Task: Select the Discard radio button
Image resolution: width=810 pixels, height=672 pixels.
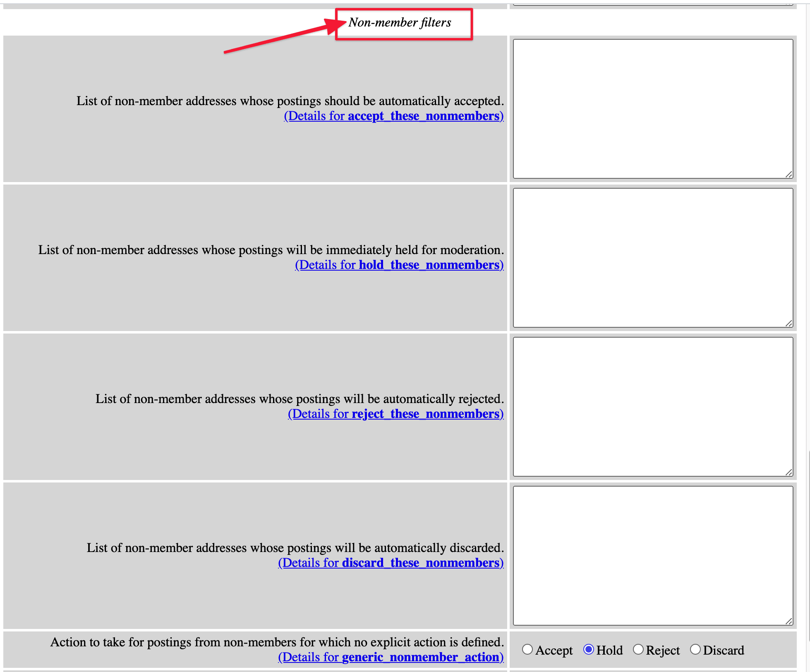Action: click(695, 649)
